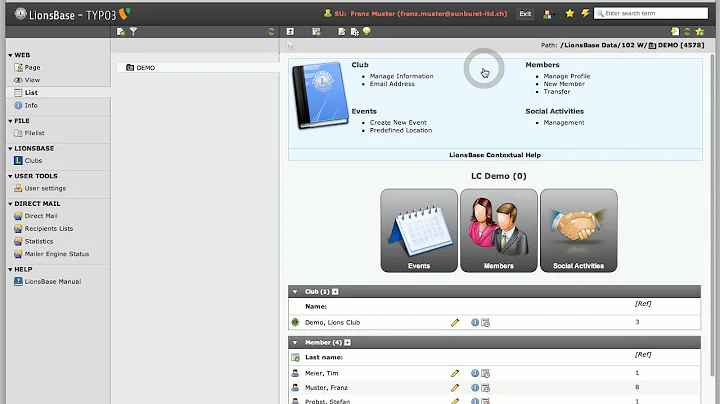Click the Exit switch-user button
Viewport: 720px width, 404px height.
click(x=525, y=14)
